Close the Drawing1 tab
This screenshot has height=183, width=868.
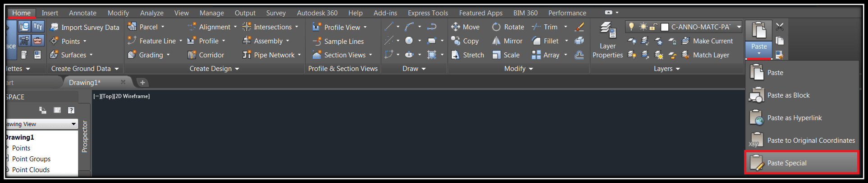point(123,82)
